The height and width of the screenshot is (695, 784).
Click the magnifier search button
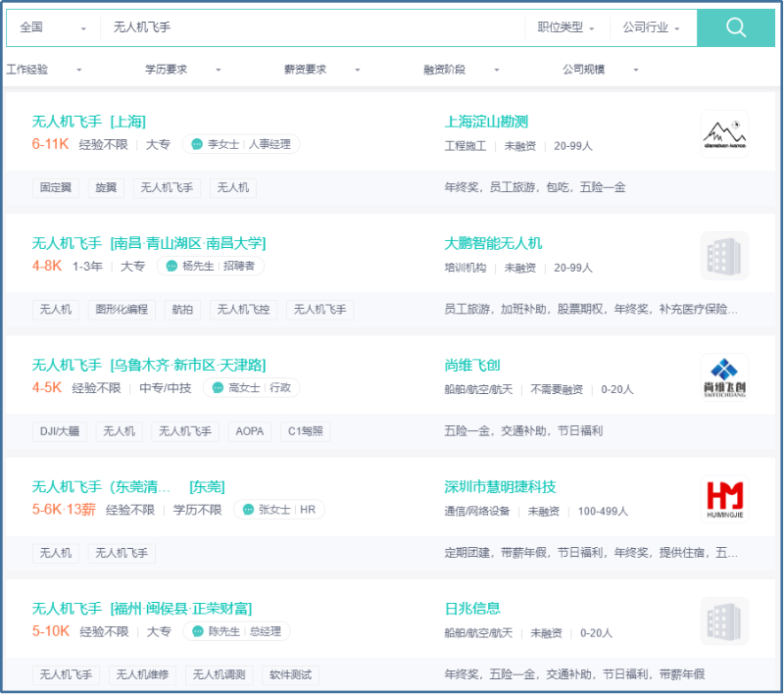[736, 27]
